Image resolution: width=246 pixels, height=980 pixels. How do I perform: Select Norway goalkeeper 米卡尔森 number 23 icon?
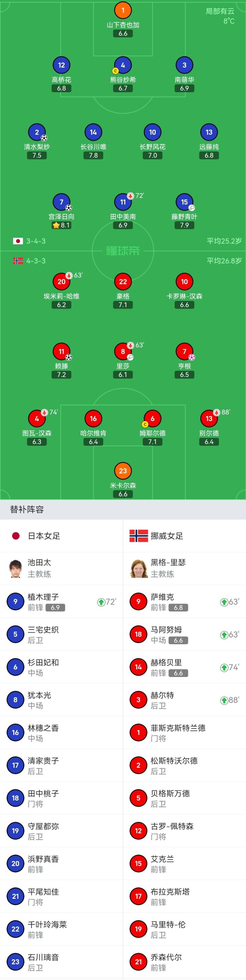pyautogui.click(x=123, y=471)
